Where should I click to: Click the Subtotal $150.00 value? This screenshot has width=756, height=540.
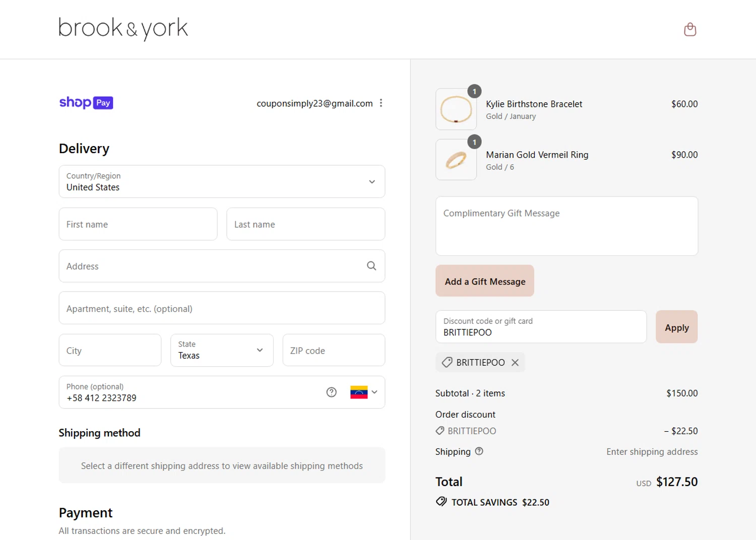coord(682,393)
